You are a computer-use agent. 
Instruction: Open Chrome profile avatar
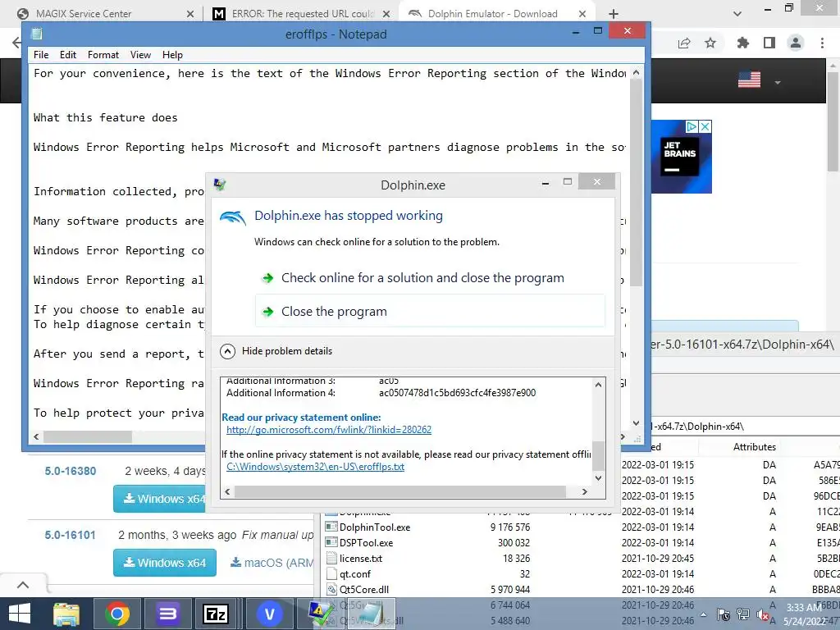pos(796,43)
